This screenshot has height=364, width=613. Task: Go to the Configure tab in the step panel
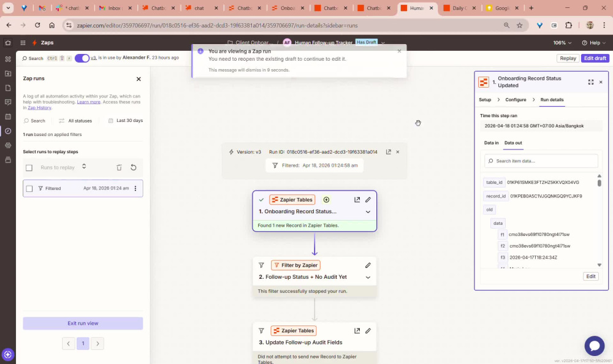pyautogui.click(x=516, y=100)
